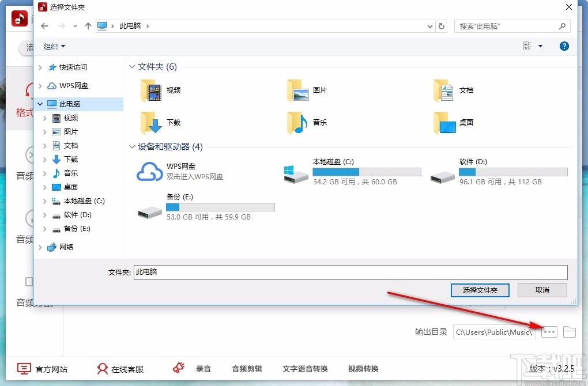Click 选择文件夹 button
The image size is (588, 386).
pyautogui.click(x=480, y=290)
